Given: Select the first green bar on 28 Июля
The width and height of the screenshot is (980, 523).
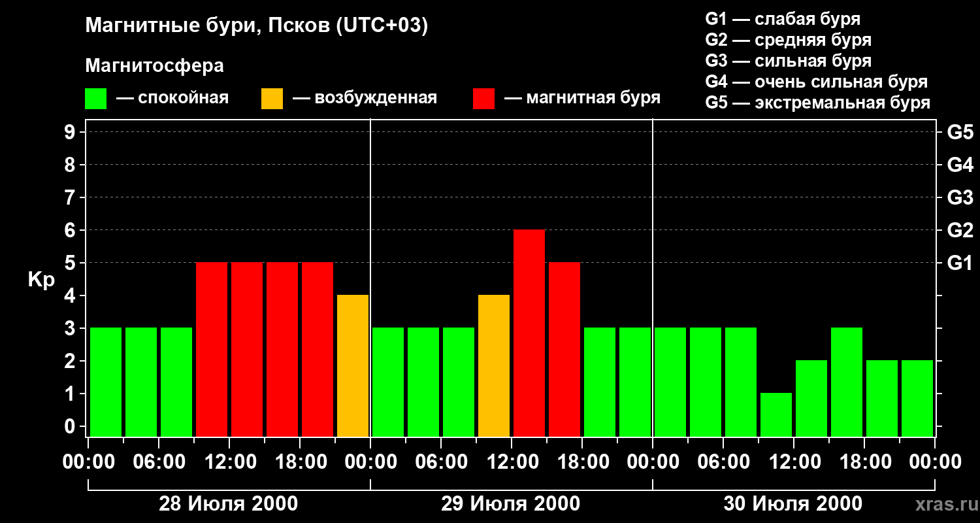Looking at the screenshot, I should (x=106, y=382).
